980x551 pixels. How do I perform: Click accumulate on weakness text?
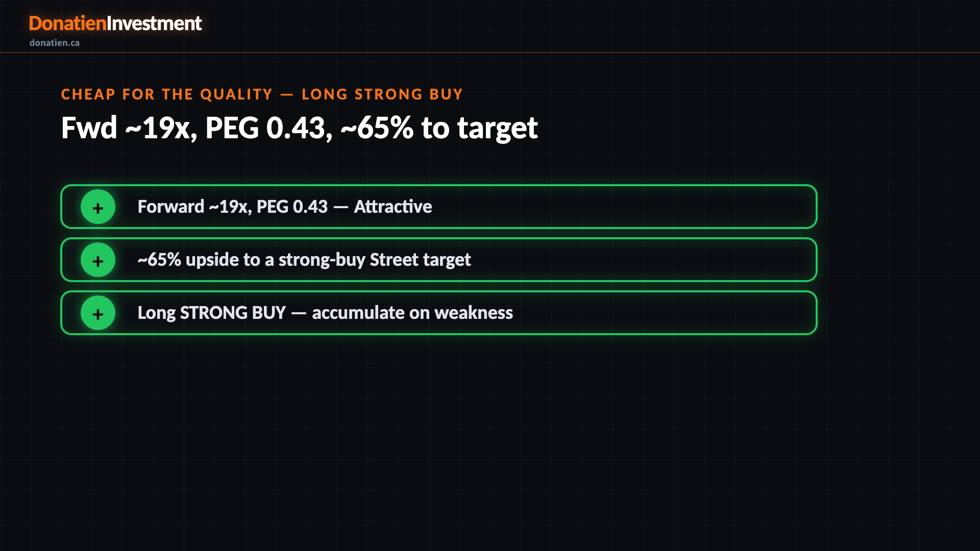pos(412,313)
